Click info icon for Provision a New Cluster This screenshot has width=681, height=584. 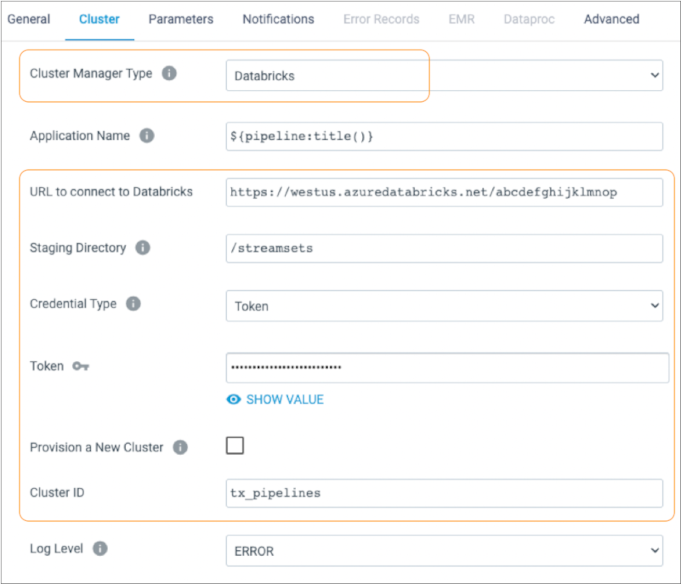coord(180,448)
